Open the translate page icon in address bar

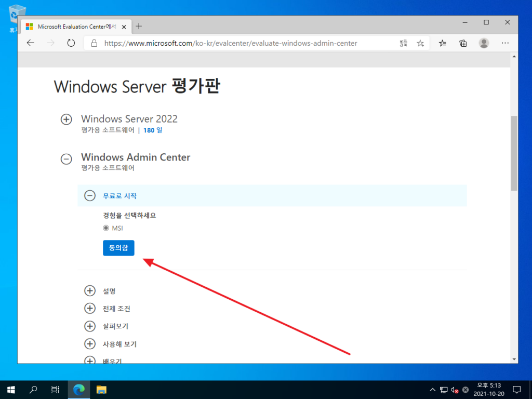(x=403, y=43)
